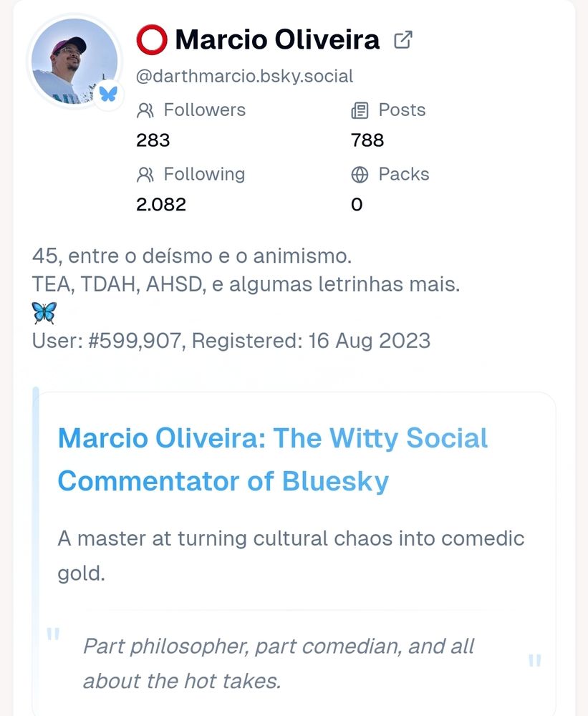
Task: Click the 'Part philosopher, part comedian' quote
Action: point(279,664)
